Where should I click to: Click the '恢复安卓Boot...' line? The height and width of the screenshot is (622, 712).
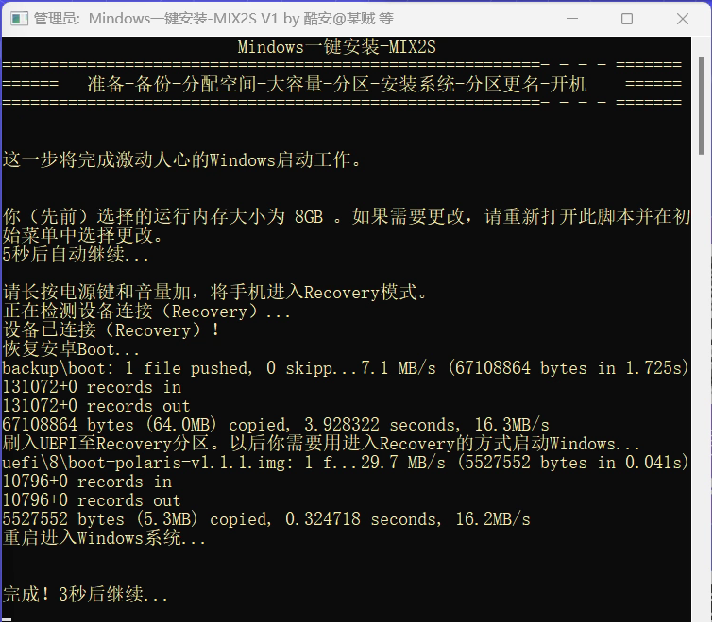click(73, 349)
